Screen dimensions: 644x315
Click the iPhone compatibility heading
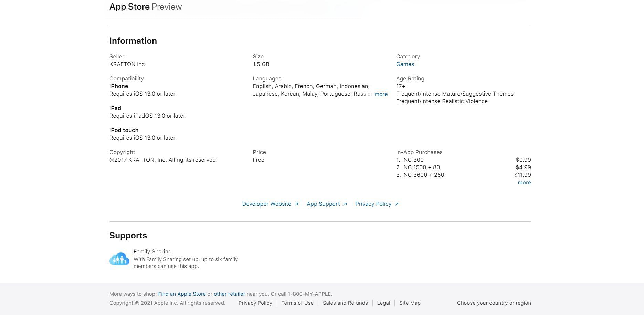119,86
